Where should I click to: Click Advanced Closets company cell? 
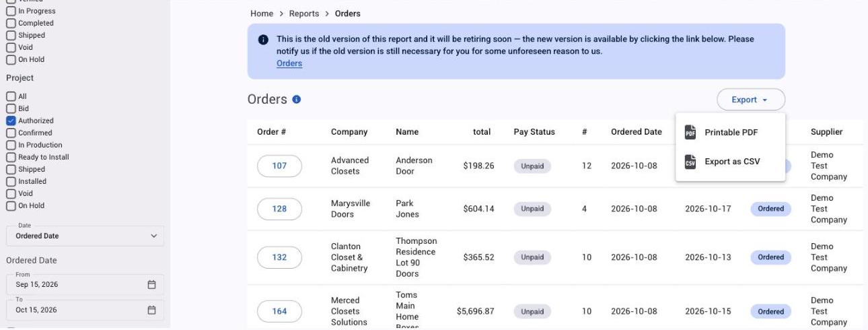tap(350, 166)
